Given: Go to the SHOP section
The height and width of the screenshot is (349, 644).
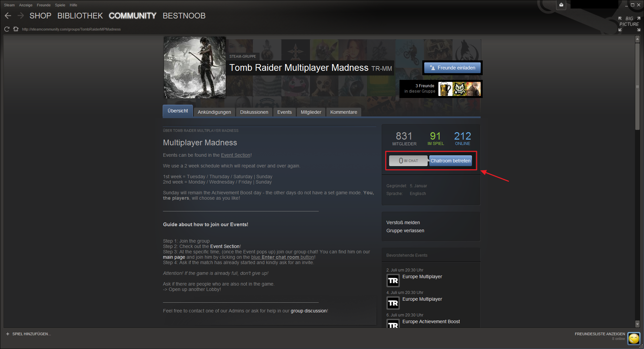Looking at the screenshot, I should tap(40, 16).
